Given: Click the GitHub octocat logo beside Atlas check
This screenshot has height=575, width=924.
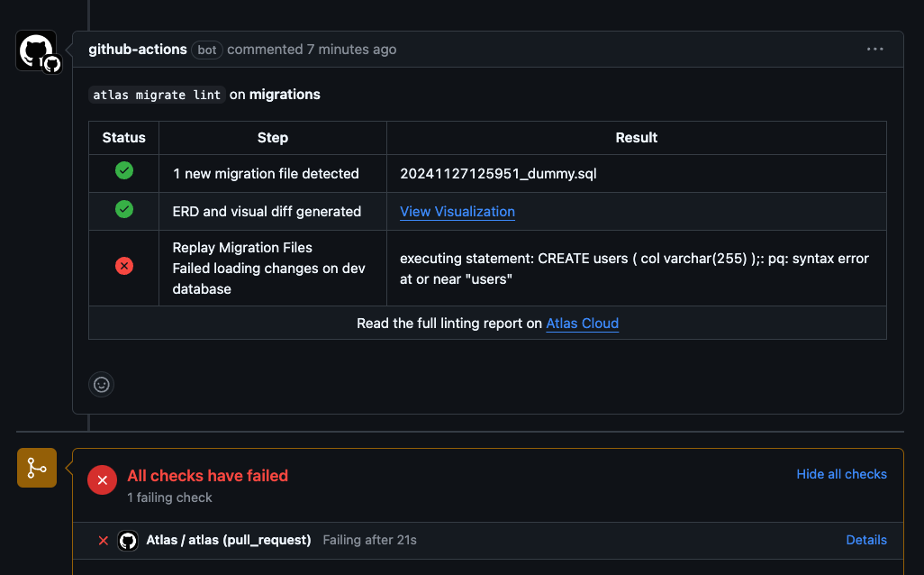Looking at the screenshot, I should click(x=128, y=541).
